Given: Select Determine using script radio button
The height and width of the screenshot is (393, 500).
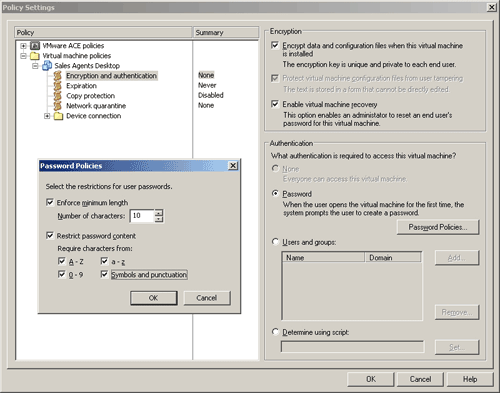Looking at the screenshot, I should point(275,332).
